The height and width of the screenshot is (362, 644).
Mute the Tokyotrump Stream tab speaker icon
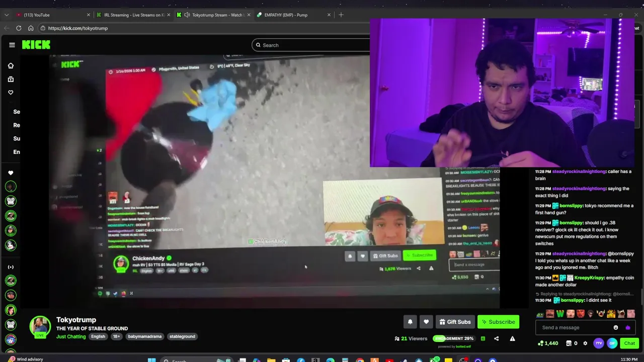[x=187, y=15]
